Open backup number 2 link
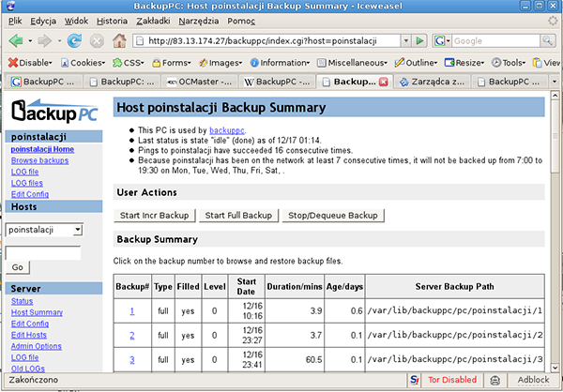 pos(132,336)
